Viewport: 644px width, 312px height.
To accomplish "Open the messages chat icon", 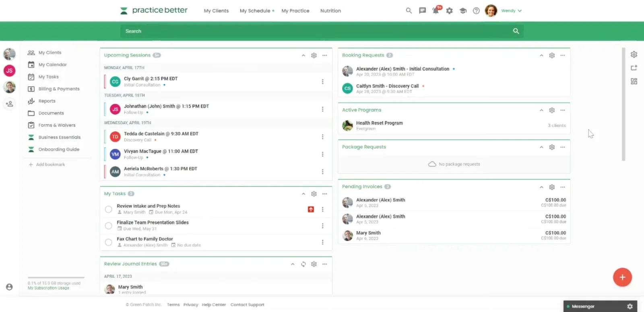I will tap(422, 10).
